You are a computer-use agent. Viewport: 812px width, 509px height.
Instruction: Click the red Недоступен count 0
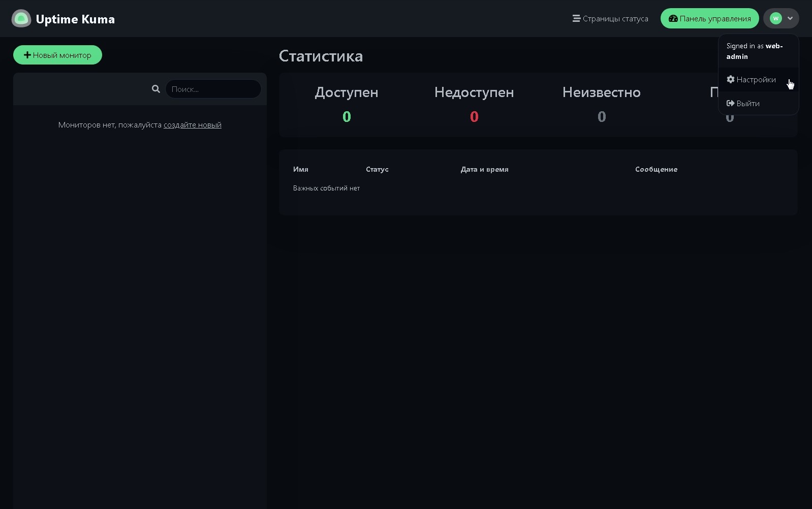point(474,117)
